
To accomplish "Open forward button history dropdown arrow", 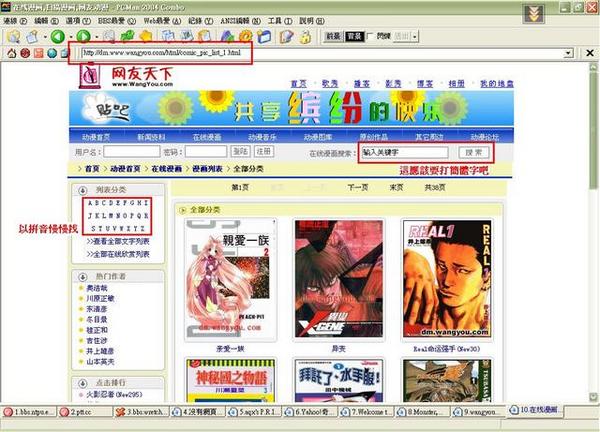I will tap(96, 37).
